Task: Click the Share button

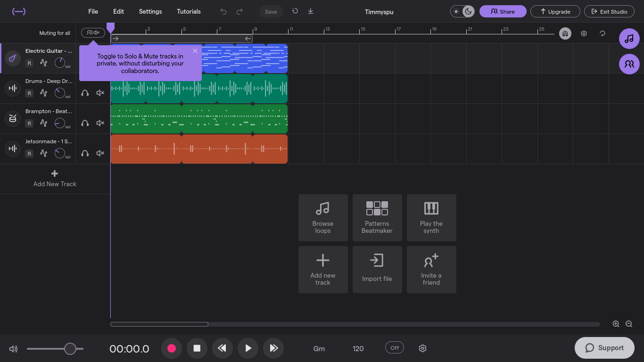Action: 503,11
